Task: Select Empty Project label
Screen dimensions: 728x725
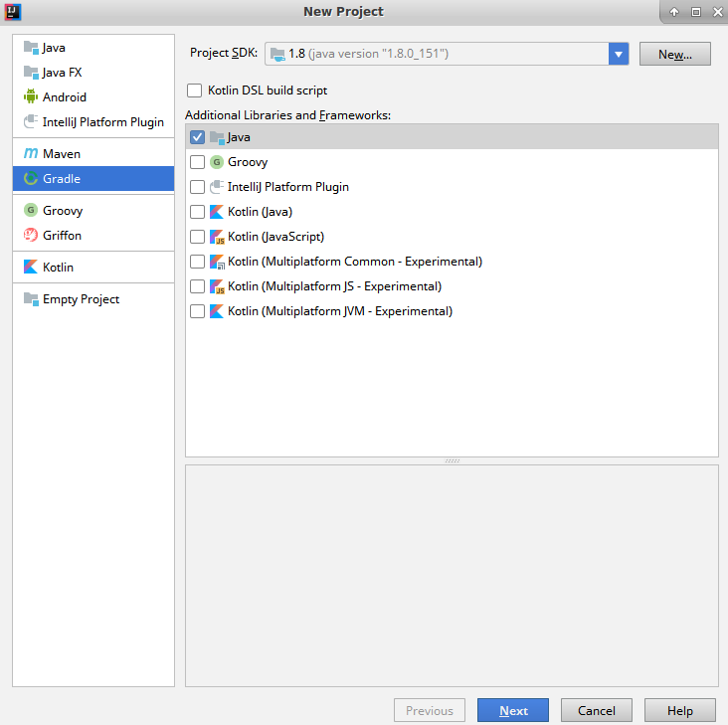Action: point(82,299)
